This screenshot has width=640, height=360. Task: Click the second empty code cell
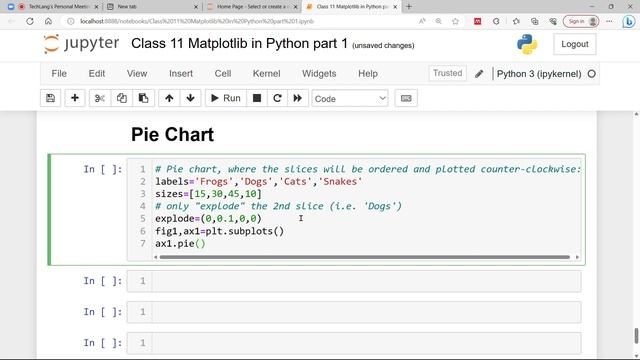pyautogui.click(x=354, y=312)
